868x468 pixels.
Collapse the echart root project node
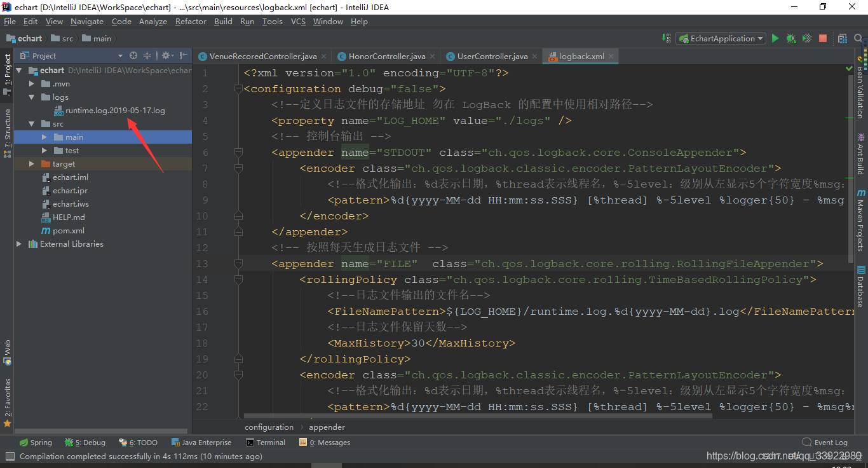pyautogui.click(x=19, y=71)
